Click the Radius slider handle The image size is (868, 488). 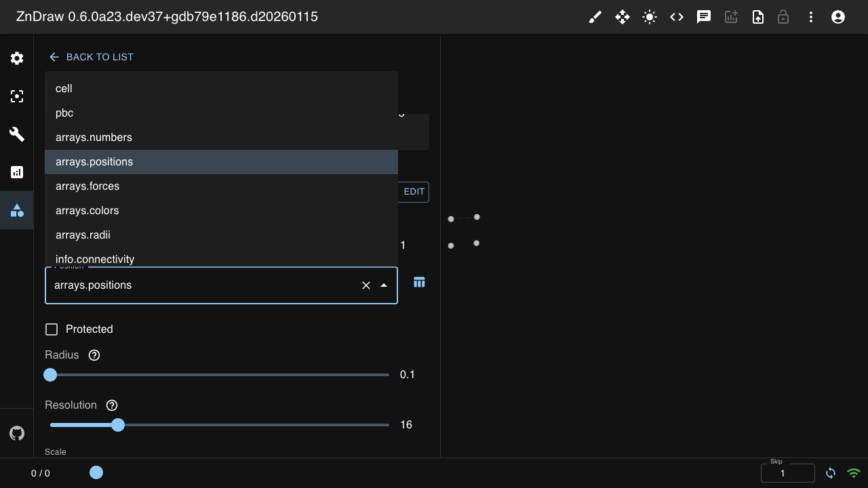(x=50, y=375)
